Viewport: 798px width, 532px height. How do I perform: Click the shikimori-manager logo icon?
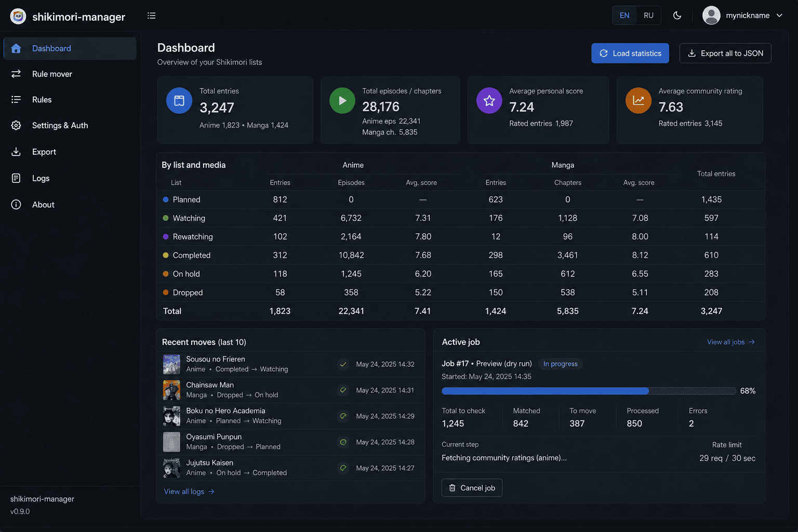point(18,16)
